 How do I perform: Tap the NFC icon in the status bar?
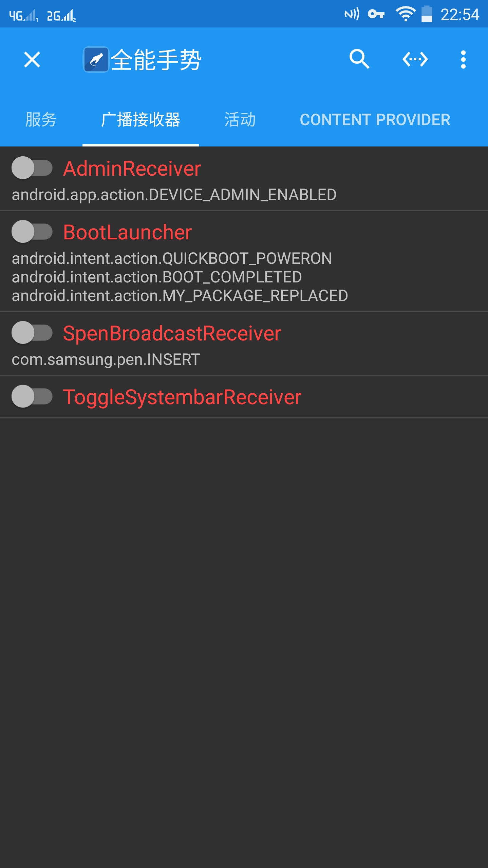352,14
